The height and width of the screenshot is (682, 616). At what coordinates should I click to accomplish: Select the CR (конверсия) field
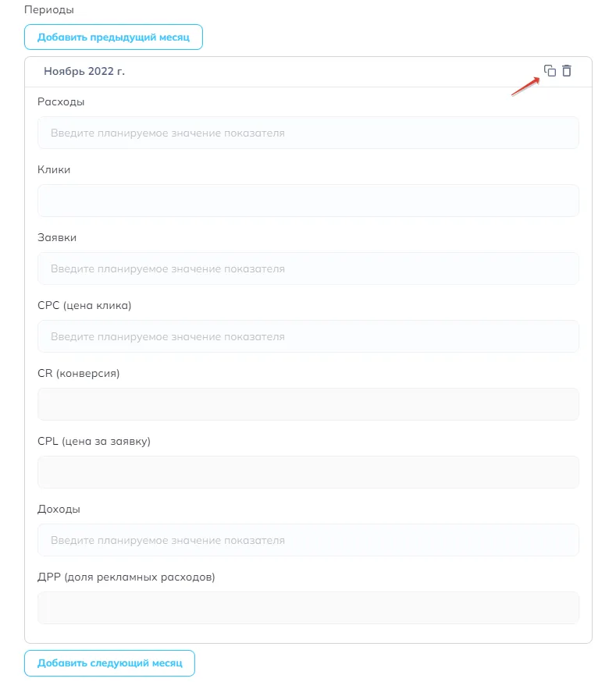tap(308, 404)
